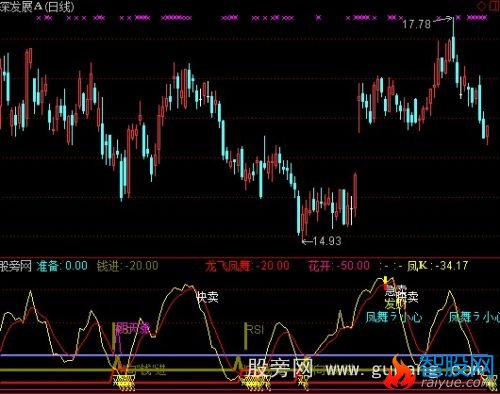Click the diamond icon in the chart corner
This screenshot has width=500, height=394.
coord(482,6)
